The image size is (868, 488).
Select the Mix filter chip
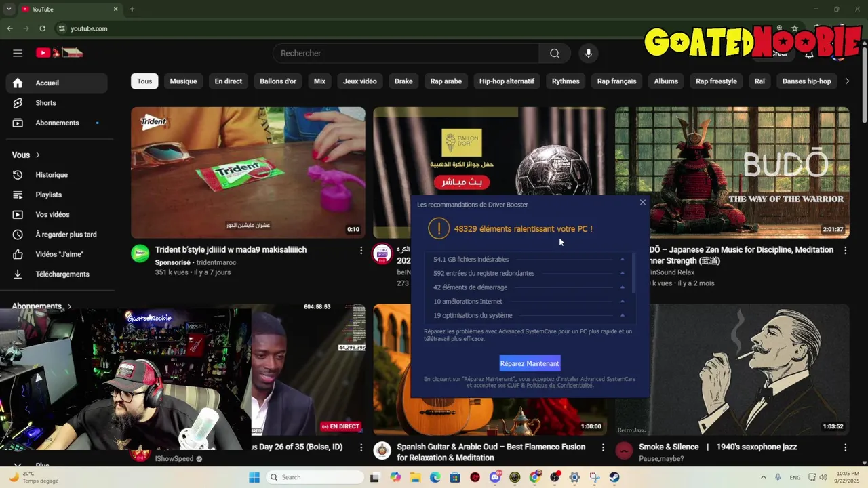(319, 81)
